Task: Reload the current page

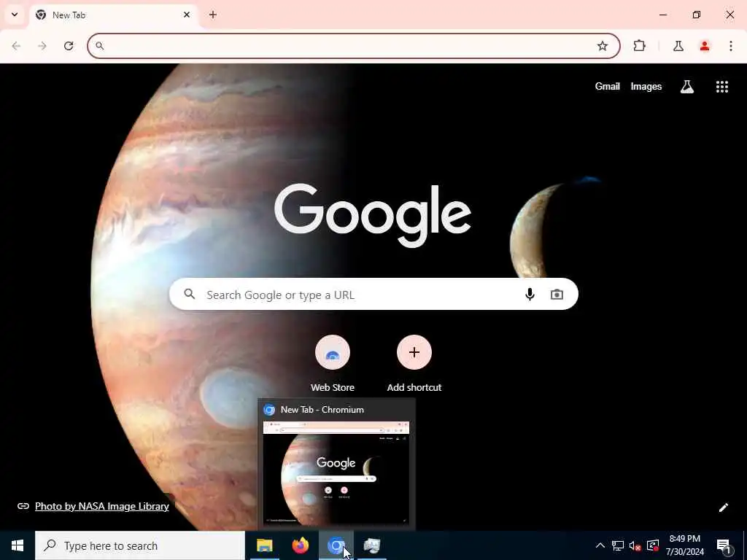Action: tap(69, 46)
